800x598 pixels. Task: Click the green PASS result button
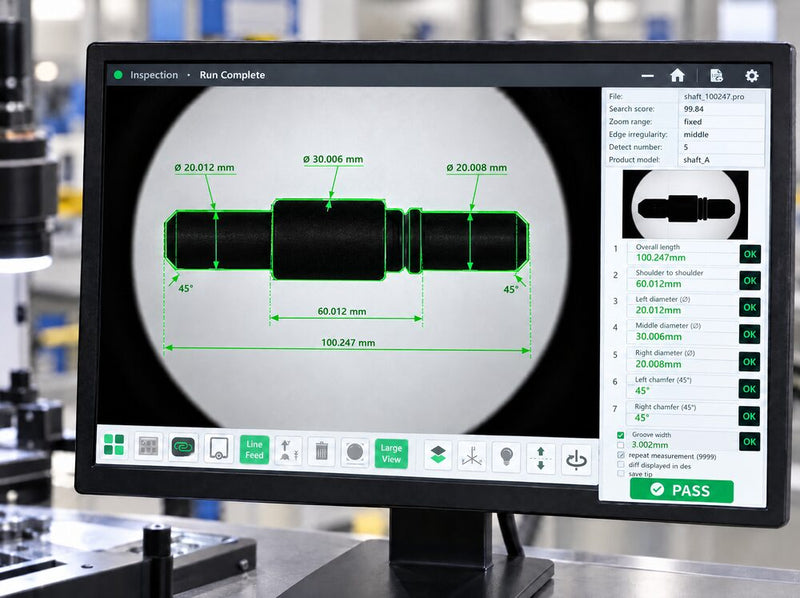(x=682, y=491)
